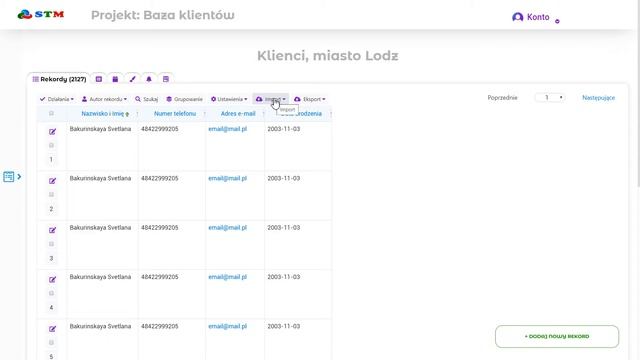This screenshot has width=640, height=360.
Task: Open the Ustawienia dropdown
Action: (229, 99)
